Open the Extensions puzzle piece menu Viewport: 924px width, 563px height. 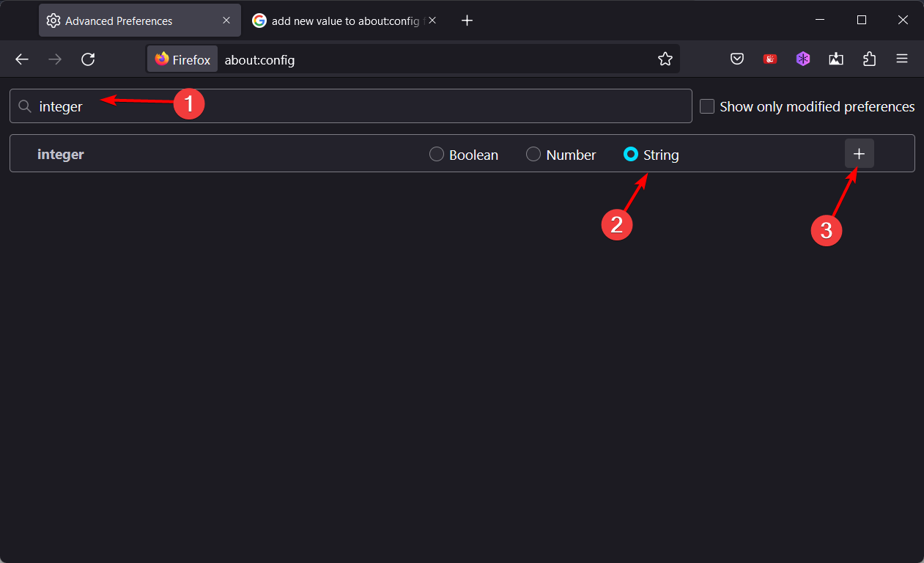click(869, 59)
